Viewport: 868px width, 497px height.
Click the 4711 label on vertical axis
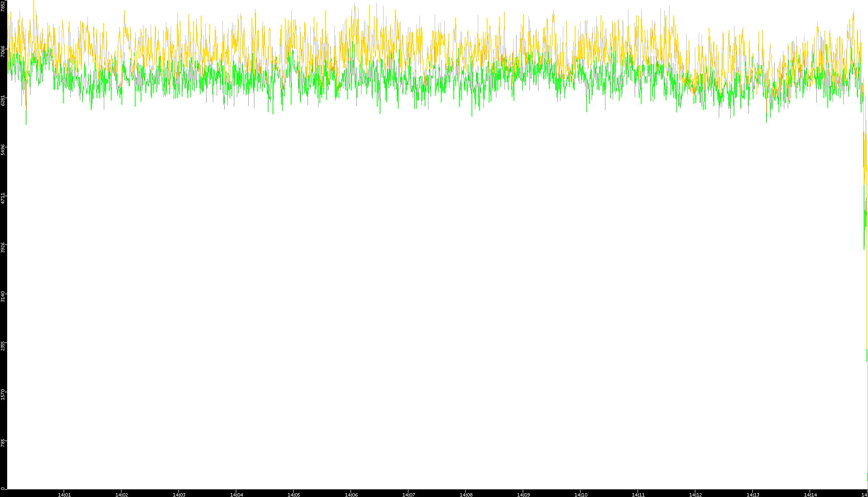click(x=3, y=198)
